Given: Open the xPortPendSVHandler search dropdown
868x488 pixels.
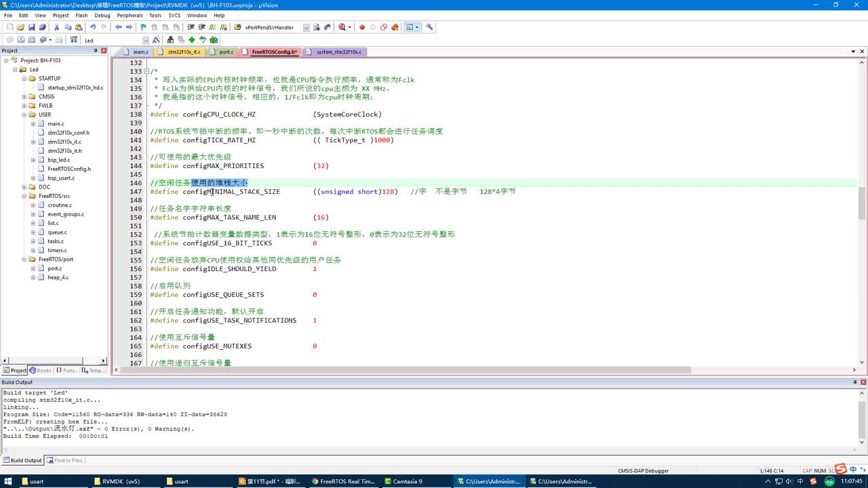Looking at the screenshot, I should pos(307,28).
